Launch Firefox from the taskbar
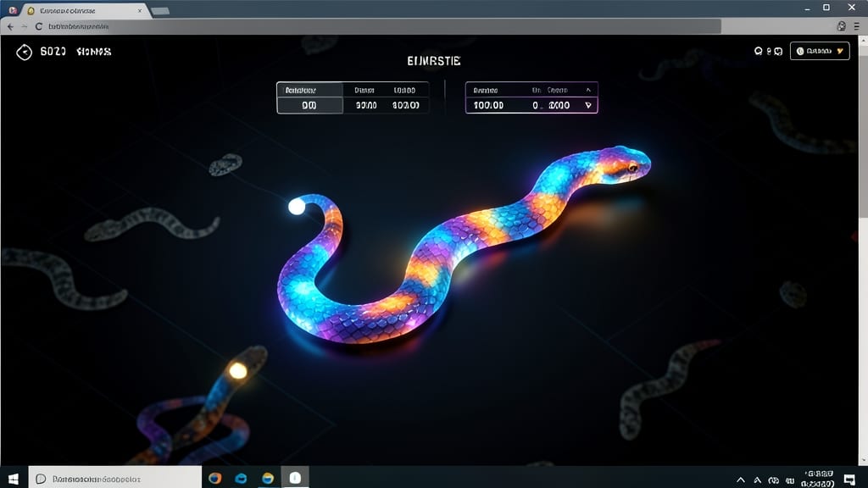 214,478
